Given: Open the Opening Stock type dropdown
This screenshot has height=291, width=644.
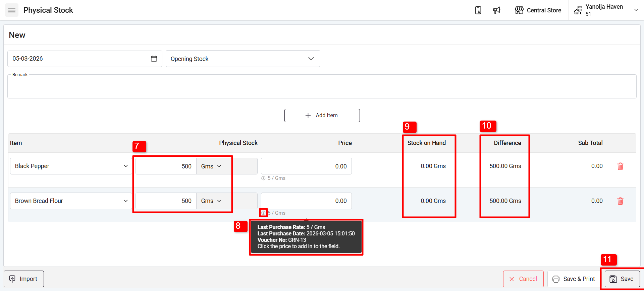Looking at the screenshot, I should click(x=243, y=59).
